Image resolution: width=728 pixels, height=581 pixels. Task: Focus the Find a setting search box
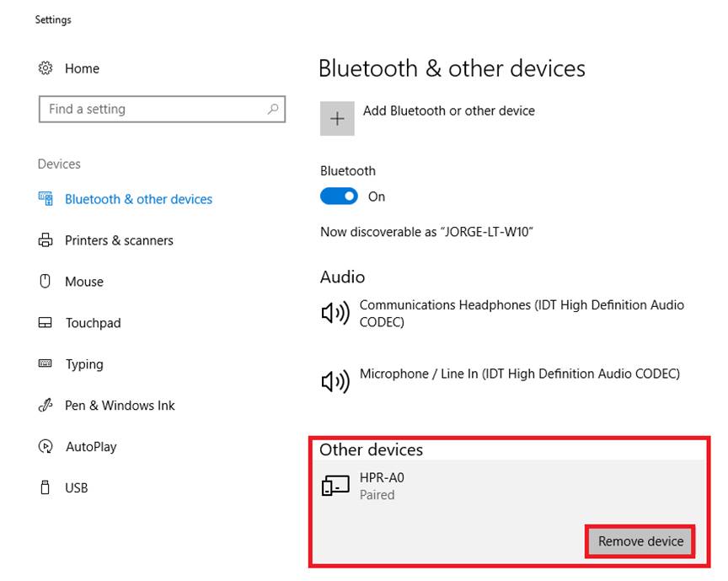(152, 109)
